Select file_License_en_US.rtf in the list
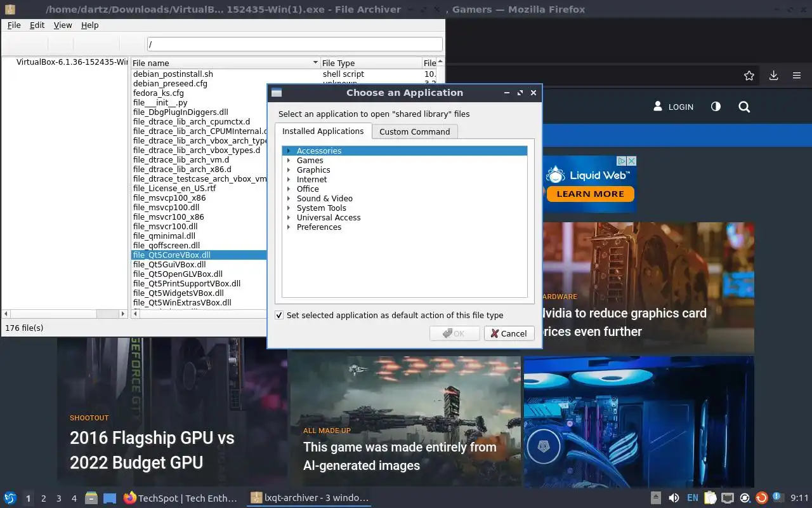The width and height of the screenshot is (812, 508). pyautogui.click(x=174, y=188)
